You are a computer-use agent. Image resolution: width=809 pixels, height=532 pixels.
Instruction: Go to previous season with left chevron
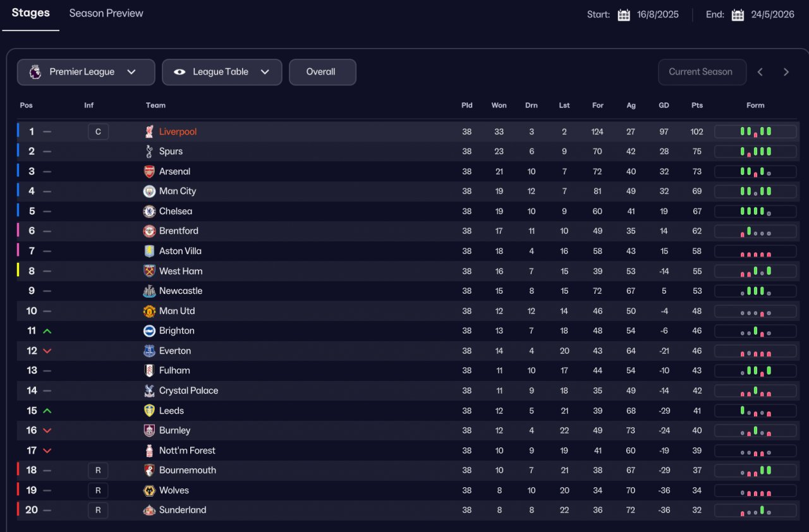click(760, 72)
